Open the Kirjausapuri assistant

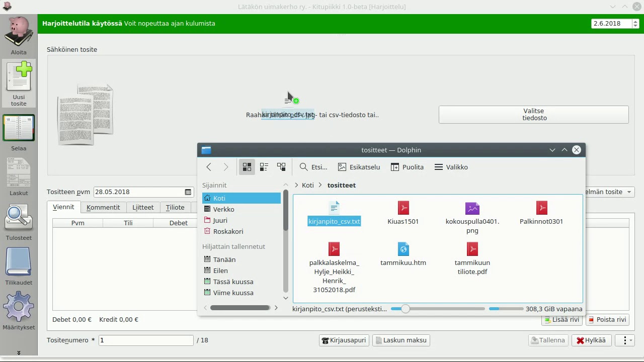click(344, 340)
